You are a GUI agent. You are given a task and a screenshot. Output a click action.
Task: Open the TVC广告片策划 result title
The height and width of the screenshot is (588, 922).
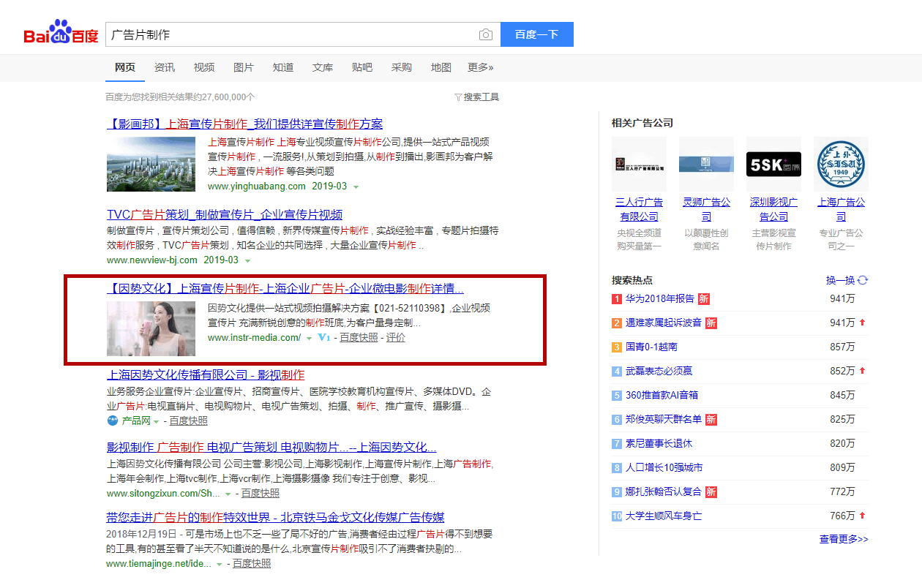point(225,214)
